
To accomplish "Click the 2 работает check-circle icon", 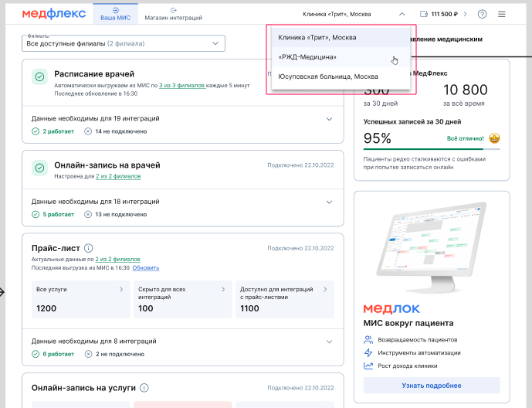I will click(36, 131).
